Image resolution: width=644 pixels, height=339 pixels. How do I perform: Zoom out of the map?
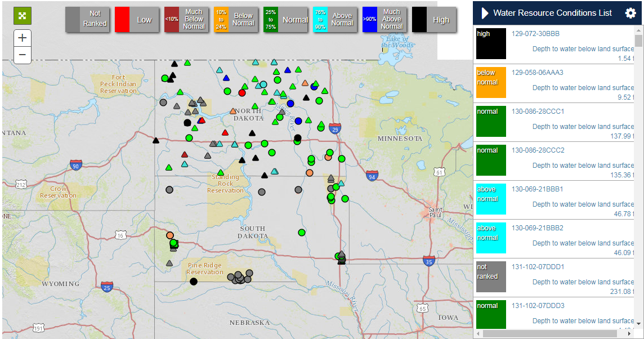coord(22,55)
